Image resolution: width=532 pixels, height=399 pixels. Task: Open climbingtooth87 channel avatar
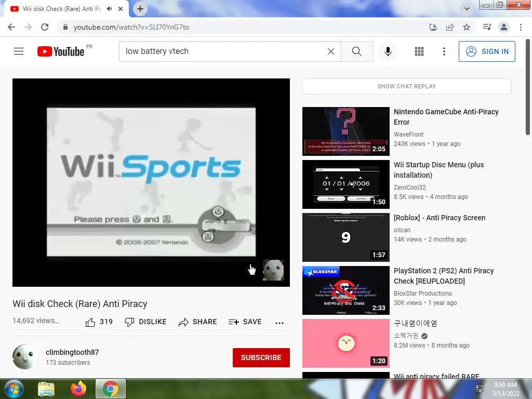click(x=24, y=357)
